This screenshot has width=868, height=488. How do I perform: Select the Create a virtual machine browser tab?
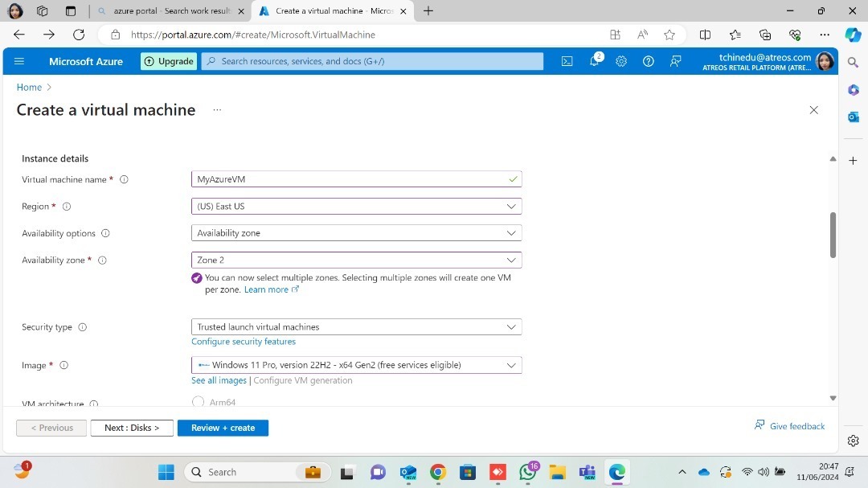(334, 11)
